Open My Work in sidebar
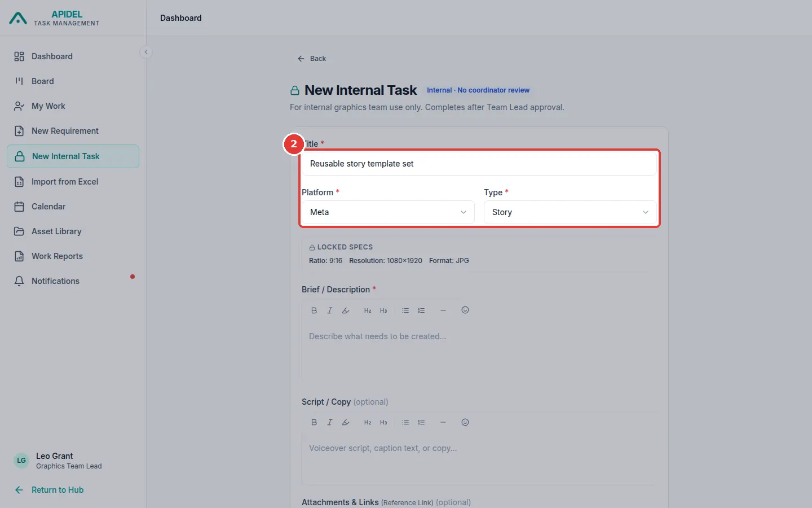812x508 pixels. click(73, 106)
